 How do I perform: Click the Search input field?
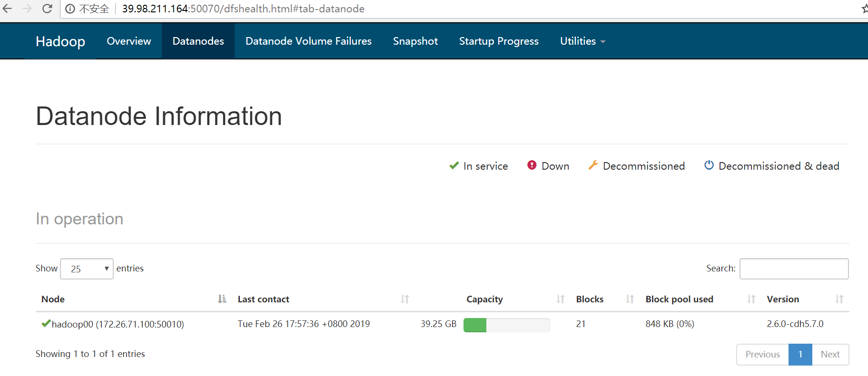pyautogui.click(x=794, y=269)
